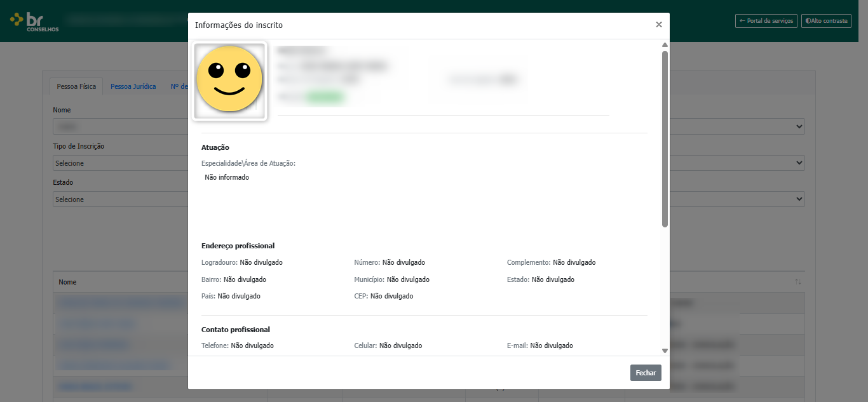Click the smiley profile photo thumbnail
868x402 pixels.
click(229, 81)
